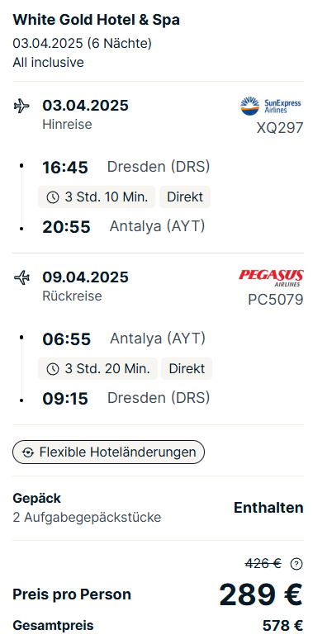Screen dimensions: 313x644
Task: Click the Gepäck Enthalten label
Action: coord(268,508)
